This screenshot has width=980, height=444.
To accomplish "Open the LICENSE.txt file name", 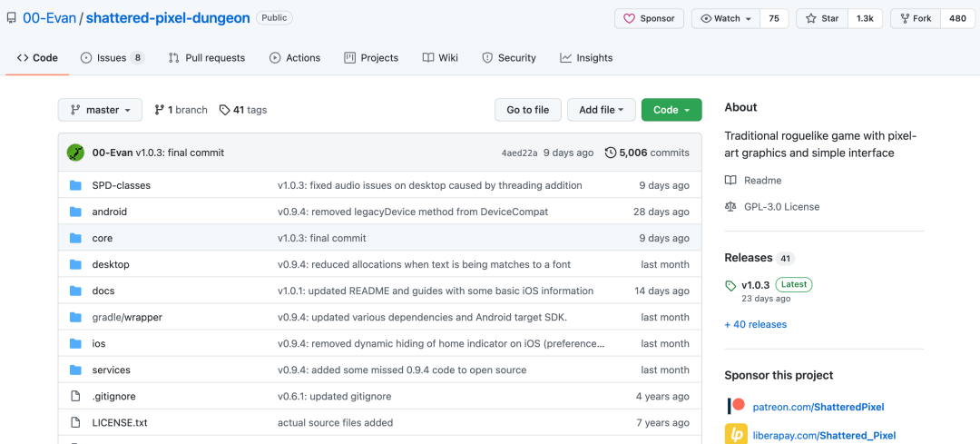I will (x=120, y=422).
